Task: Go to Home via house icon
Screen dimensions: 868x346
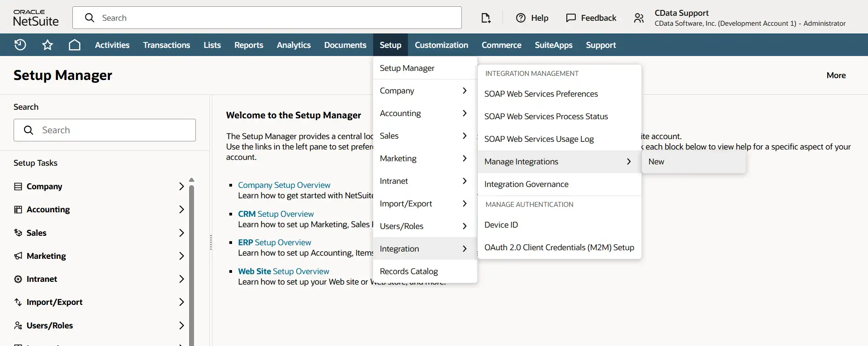Action: (75, 45)
